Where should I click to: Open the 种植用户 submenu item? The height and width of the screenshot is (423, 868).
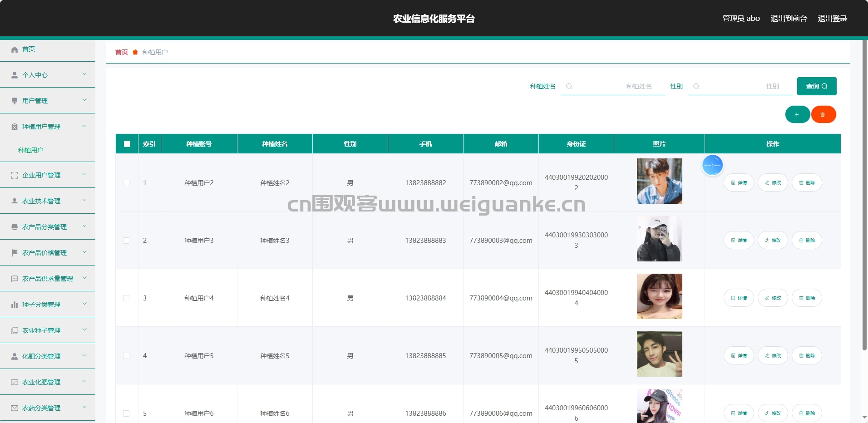click(31, 150)
